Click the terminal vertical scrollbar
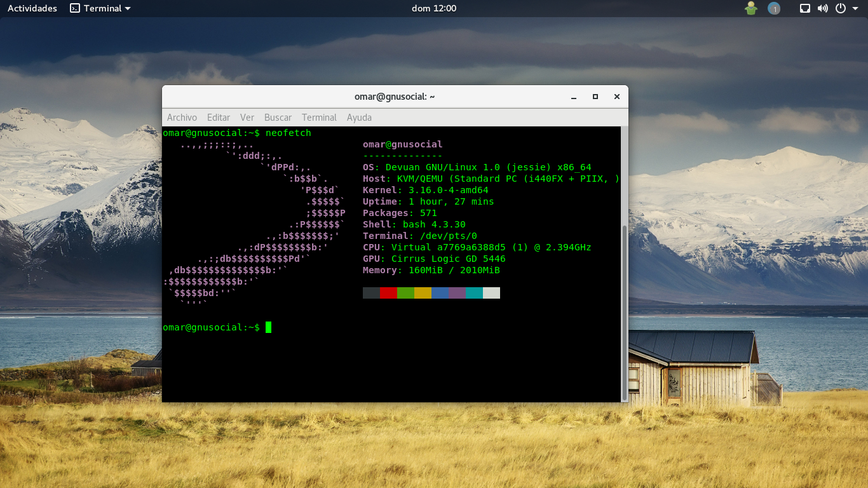The height and width of the screenshot is (488, 868). (625, 312)
